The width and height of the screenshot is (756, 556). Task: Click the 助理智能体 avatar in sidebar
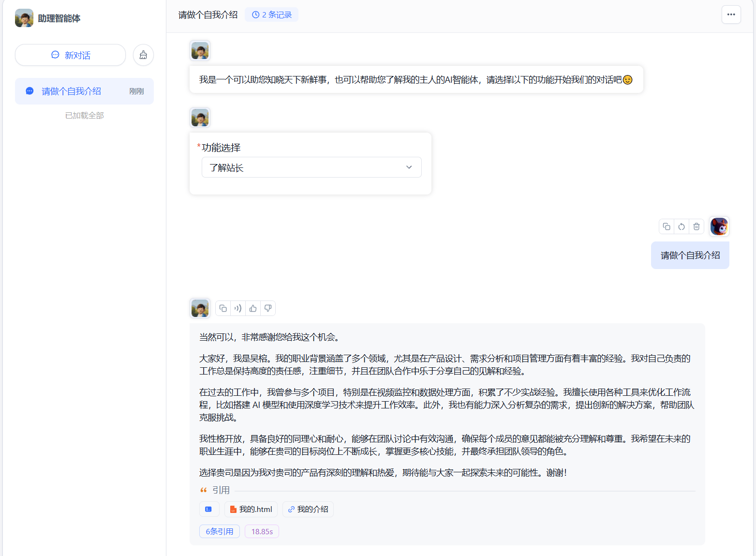24,18
